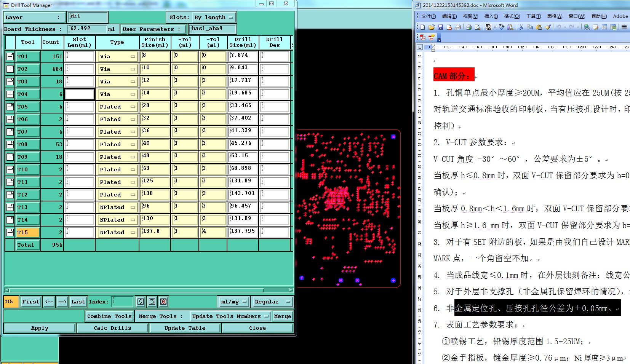Click Copy icon in Word toolbar
This screenshot has width=630, height=364.
530,27
